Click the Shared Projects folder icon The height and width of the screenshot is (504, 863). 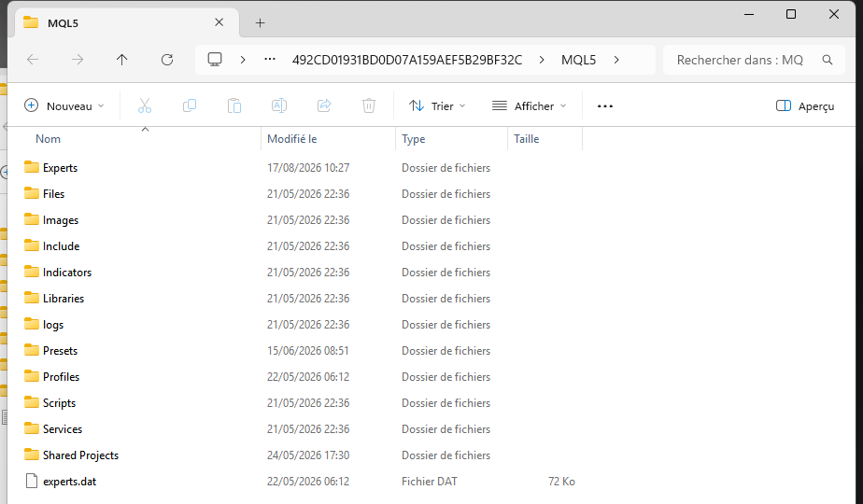click(x=32, y=455)
